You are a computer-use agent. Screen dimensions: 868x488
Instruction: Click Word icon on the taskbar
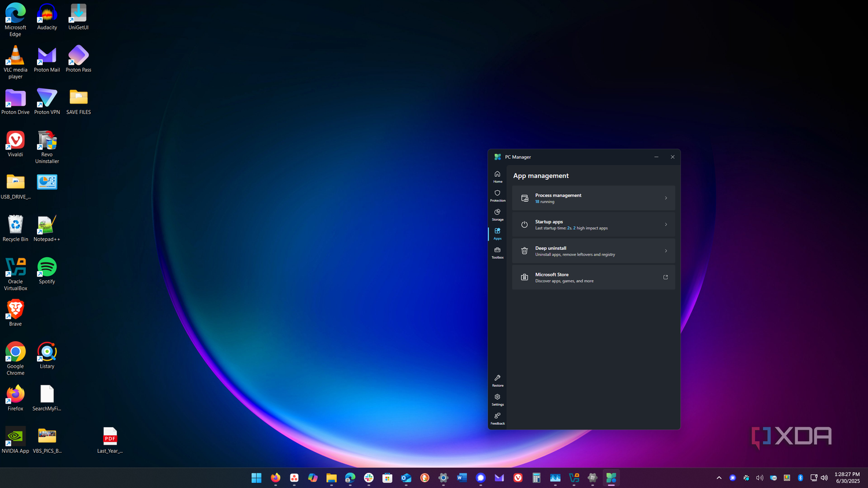[462, 478]
